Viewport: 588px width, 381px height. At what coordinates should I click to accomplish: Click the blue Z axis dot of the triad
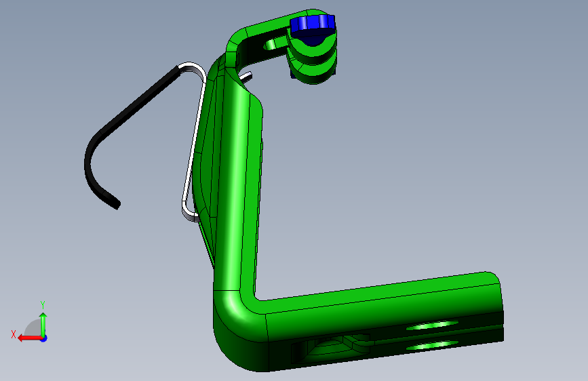click(x=44, y=338)
